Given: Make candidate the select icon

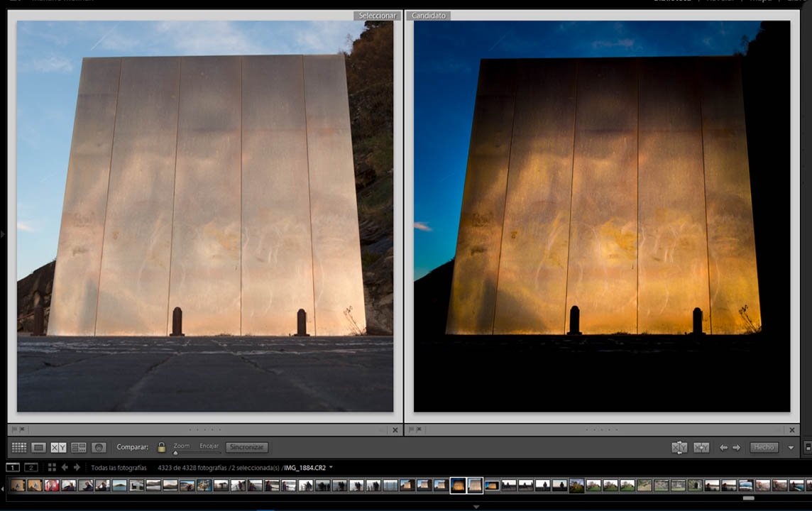Looking at the screenshot, I should [x=701, y=447].
